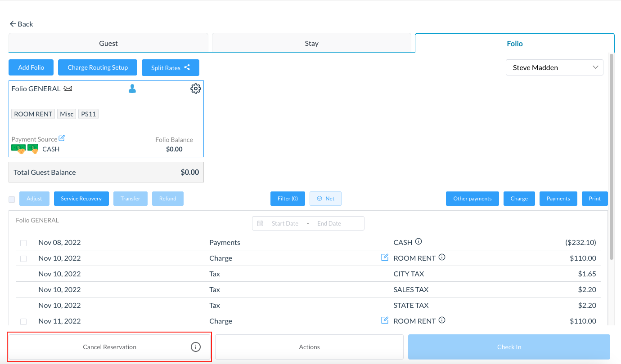Click the envelope icon beside Folio GENERAL

(68, 89)
